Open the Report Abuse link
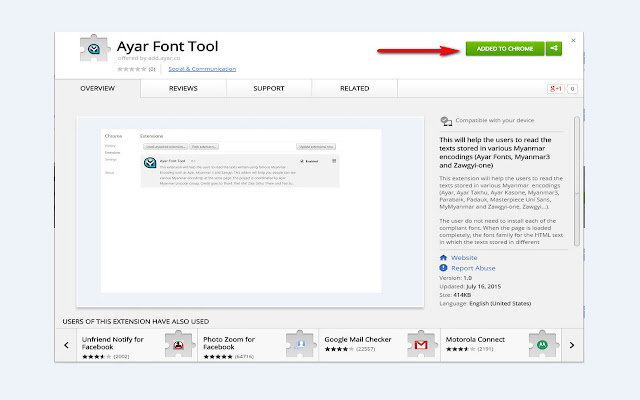 click(x=473, y=268)
